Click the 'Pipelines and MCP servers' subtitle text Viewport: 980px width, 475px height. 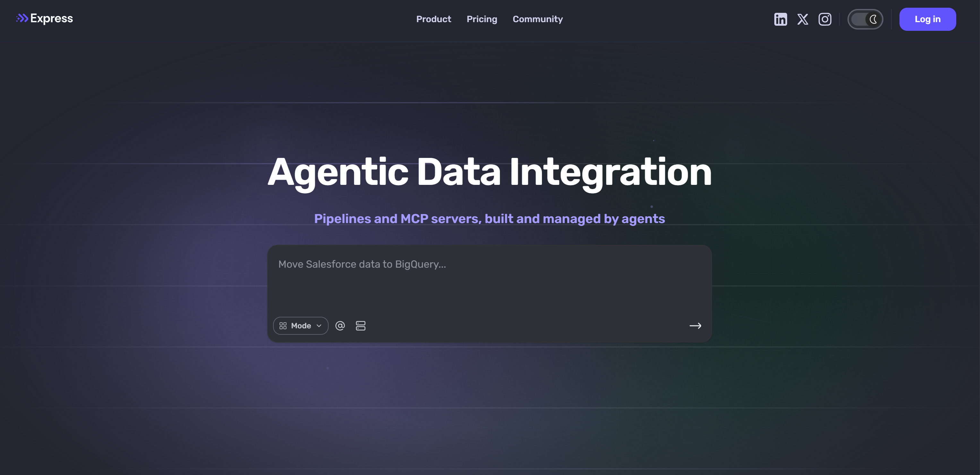[489, 219]
